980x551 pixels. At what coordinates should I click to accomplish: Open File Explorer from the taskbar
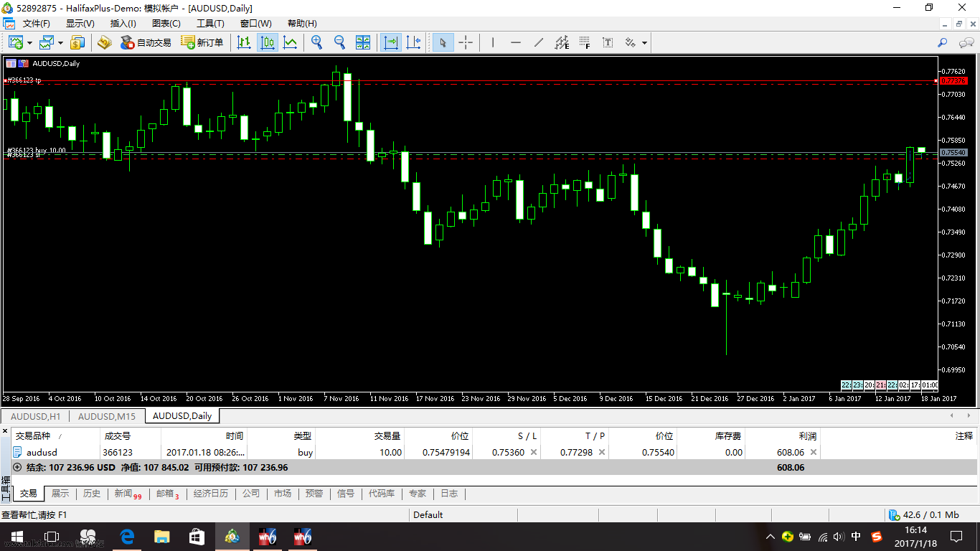coord(161,537)
